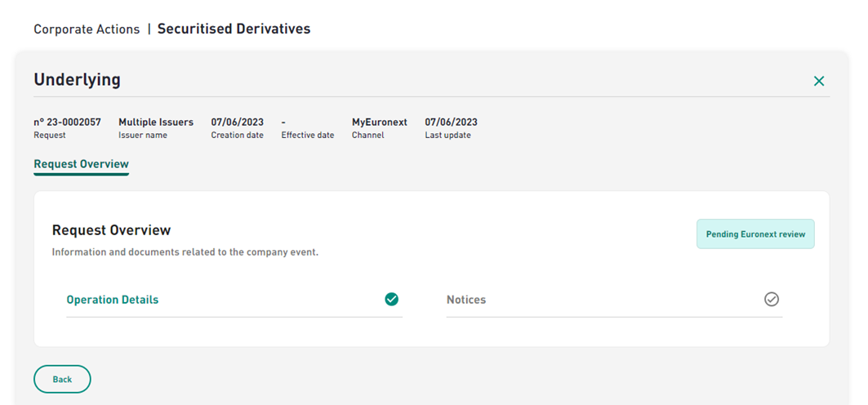Click the green checkmark beside Operation Details
This screenshot has height=405, width=868.
click(391, 300)
